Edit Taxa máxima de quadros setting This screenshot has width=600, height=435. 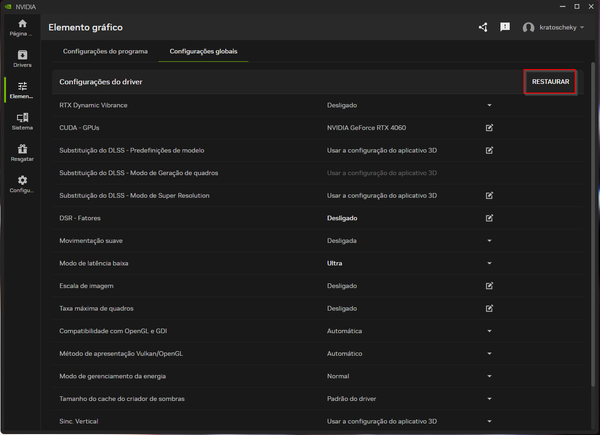[x=490, y=309]
